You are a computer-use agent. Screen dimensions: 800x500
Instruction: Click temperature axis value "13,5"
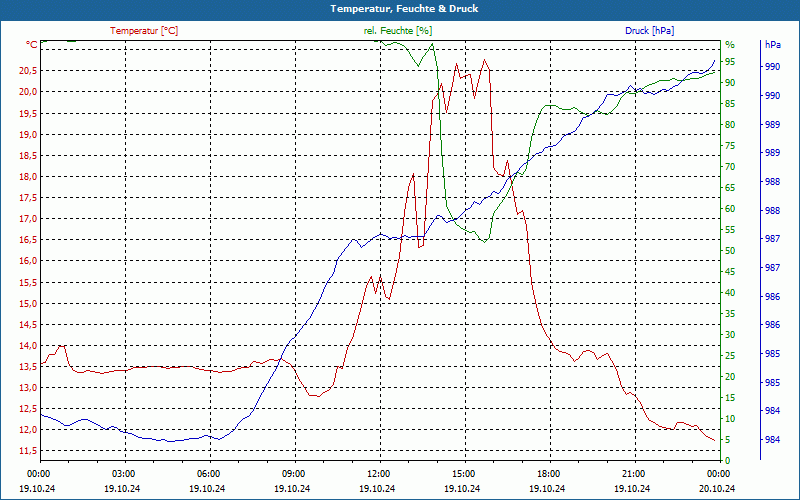[x=28, y=366]
